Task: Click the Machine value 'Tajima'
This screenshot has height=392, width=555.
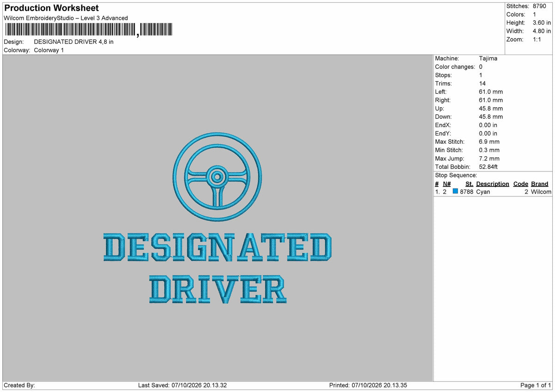Action: (488, 58)
